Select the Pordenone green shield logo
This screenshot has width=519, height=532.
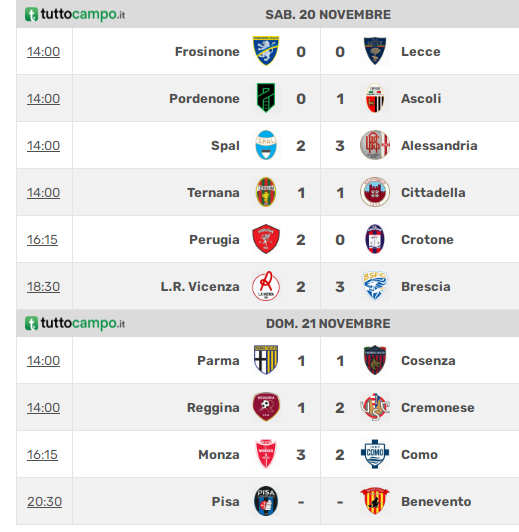coord(266,98)
